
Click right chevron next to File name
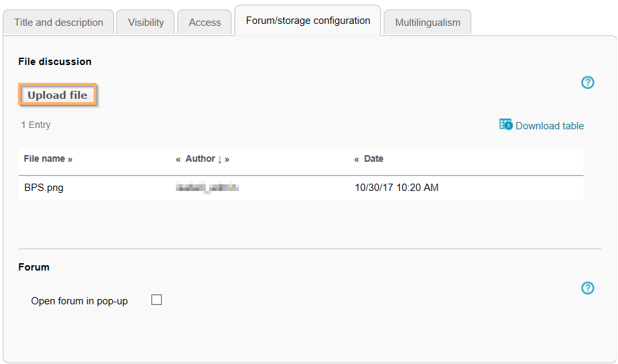[70, 159]
